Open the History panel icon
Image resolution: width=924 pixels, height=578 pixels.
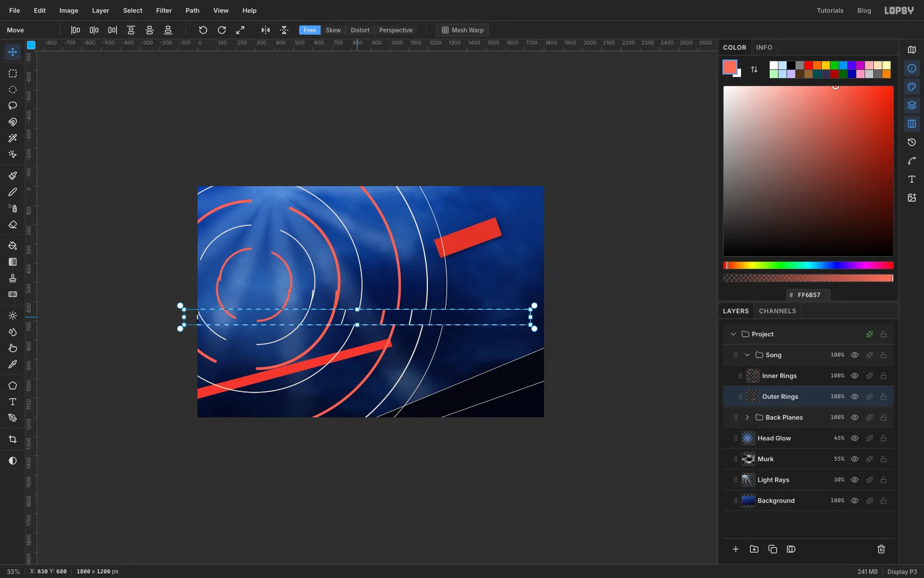coord(912,142)
